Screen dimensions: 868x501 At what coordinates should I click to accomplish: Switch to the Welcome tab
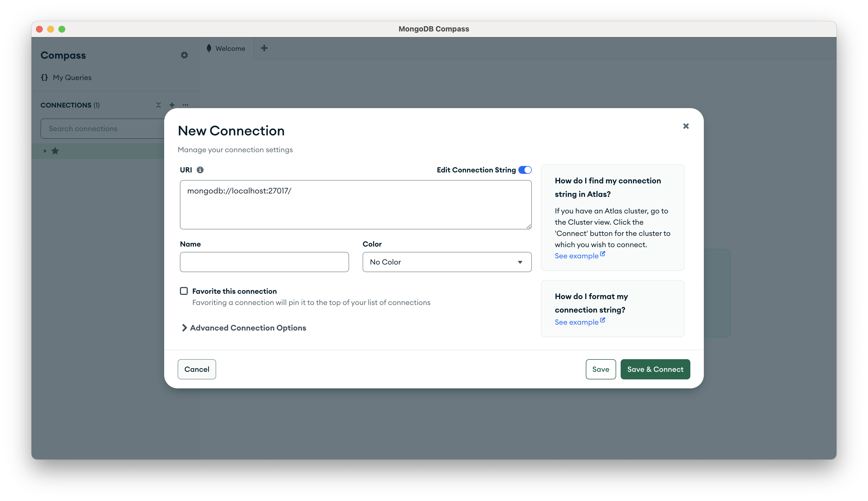[x=230, y=48]
